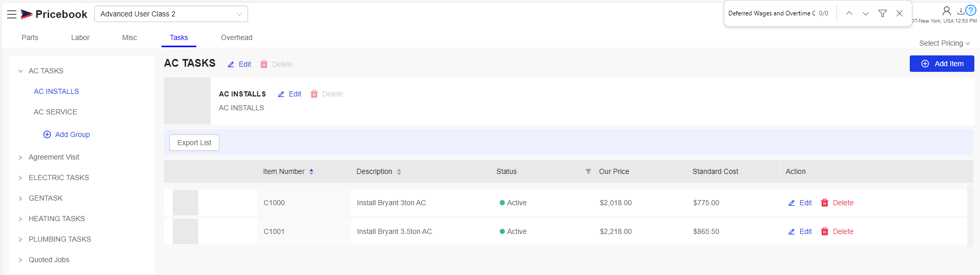Viewport: 980px width, 275px height.
Task: Edit item C1000
Action: click(x=800, y=203)
